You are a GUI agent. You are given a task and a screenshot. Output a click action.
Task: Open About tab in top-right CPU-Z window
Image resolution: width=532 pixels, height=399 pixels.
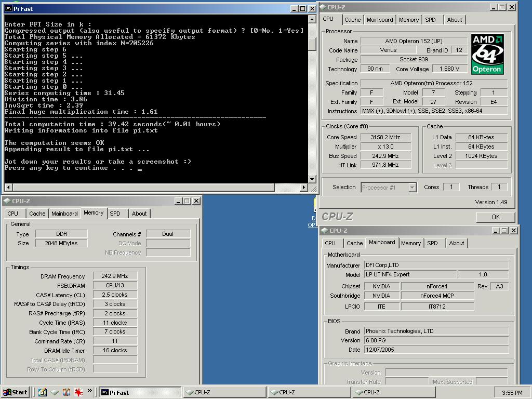pos(454,20)
